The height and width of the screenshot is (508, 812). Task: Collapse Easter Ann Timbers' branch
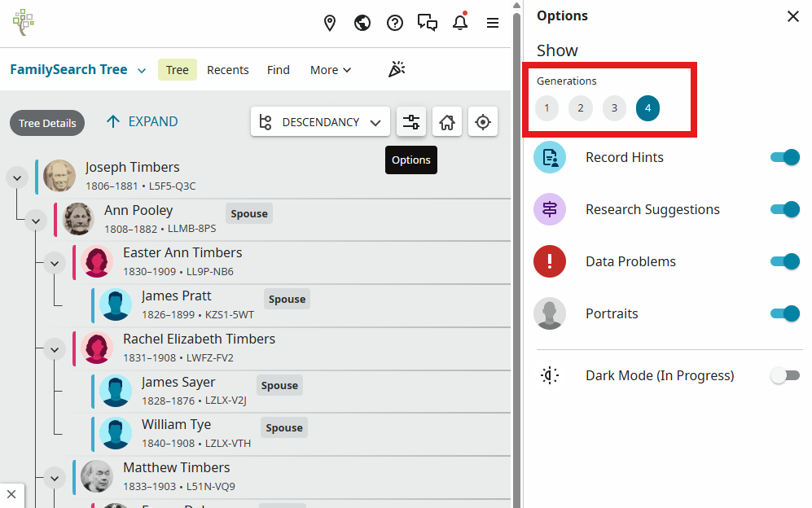point(55,264)
